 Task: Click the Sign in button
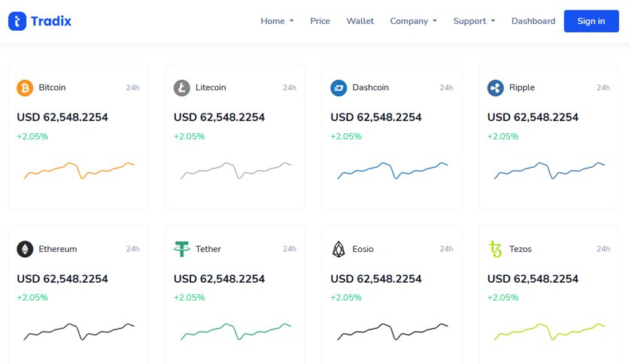click(591, 21)
